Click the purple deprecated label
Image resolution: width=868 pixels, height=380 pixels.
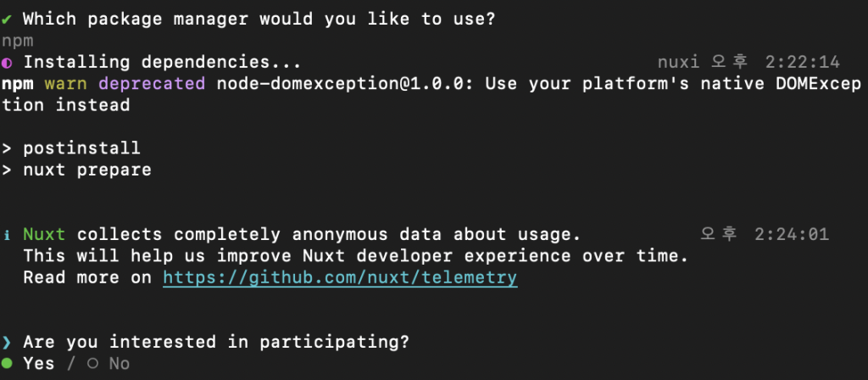[x=152, y=84]
